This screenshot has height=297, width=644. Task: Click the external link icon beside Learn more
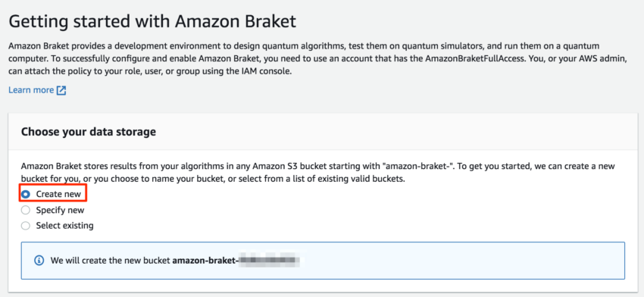pyautogui.click(x=61, y=90)
